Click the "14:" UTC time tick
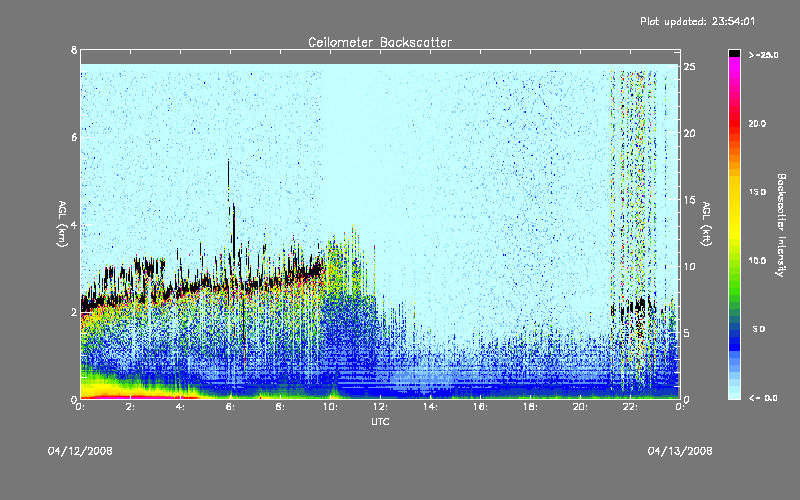Viewport: 800px width, 500px height. pyautogui.click(x=430, y=407)
